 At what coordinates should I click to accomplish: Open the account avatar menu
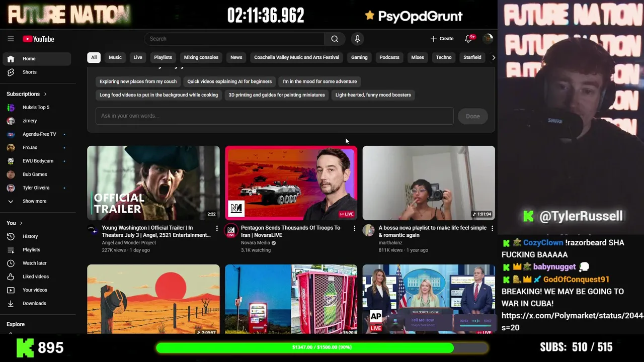pos(487,39)
